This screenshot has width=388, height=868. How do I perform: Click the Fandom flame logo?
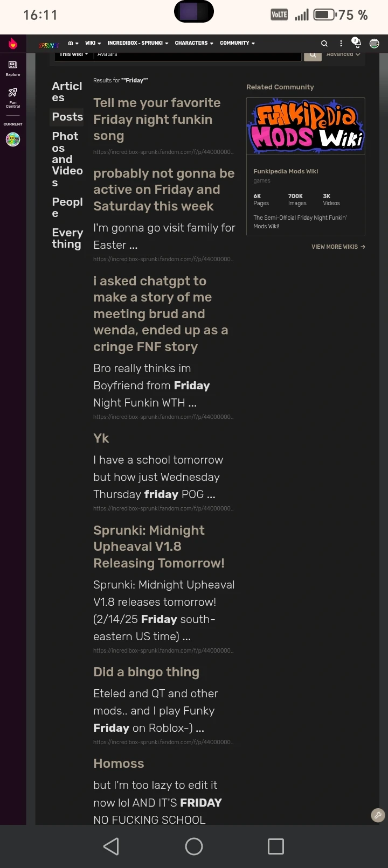[x=12, y=43]
